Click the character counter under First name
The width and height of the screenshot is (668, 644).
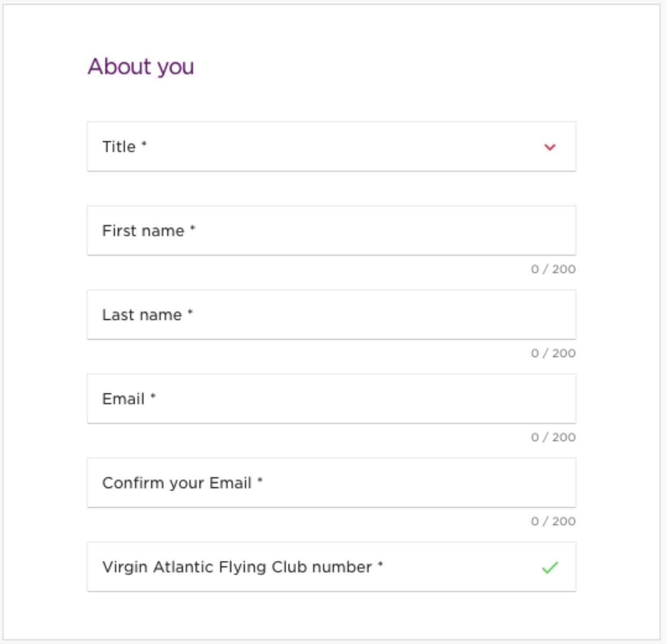coord(553,269)
